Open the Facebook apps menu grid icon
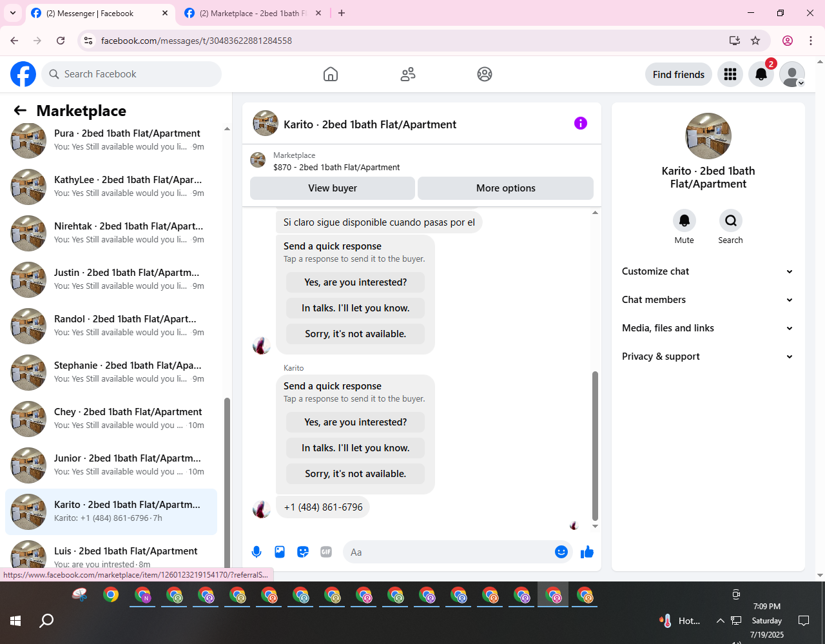 click(x=730, y=74)
